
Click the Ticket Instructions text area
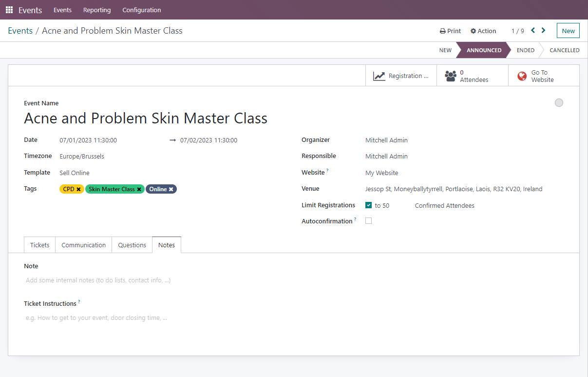(294, 318)
